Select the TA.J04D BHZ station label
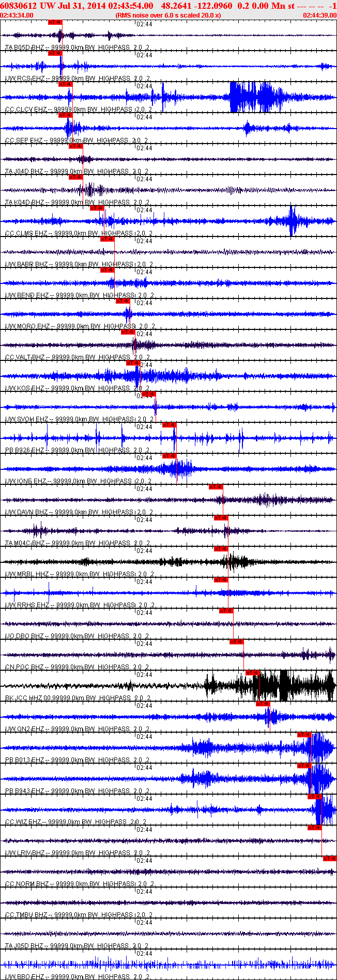This screenshot has height=980, width=337. (78, 171)
